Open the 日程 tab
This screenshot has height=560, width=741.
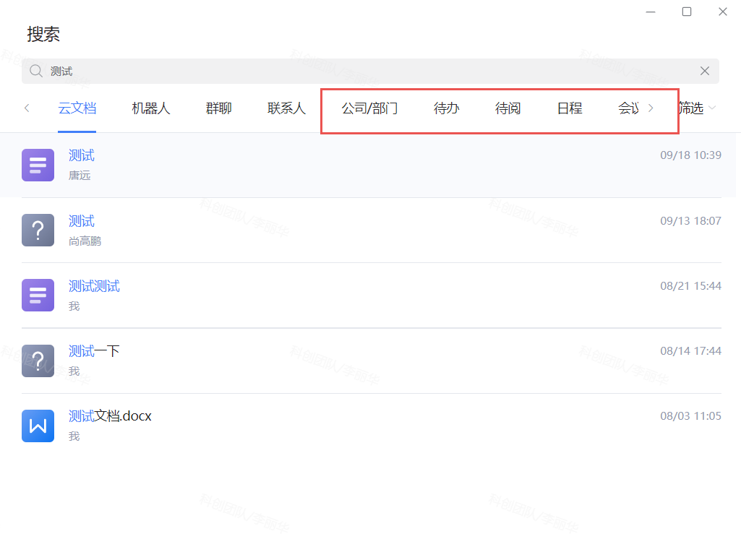[569, 108]
